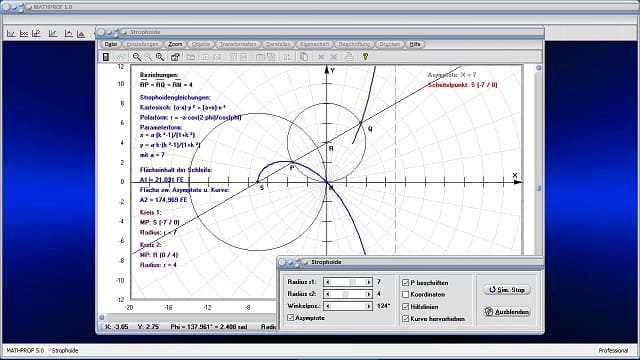Open the Hilfe menu
The image size is (640, 360).
click(x=415, y=44)
